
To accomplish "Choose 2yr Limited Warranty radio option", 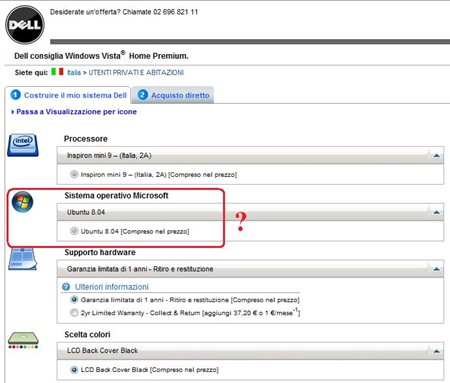I will (x=74, y=313).
